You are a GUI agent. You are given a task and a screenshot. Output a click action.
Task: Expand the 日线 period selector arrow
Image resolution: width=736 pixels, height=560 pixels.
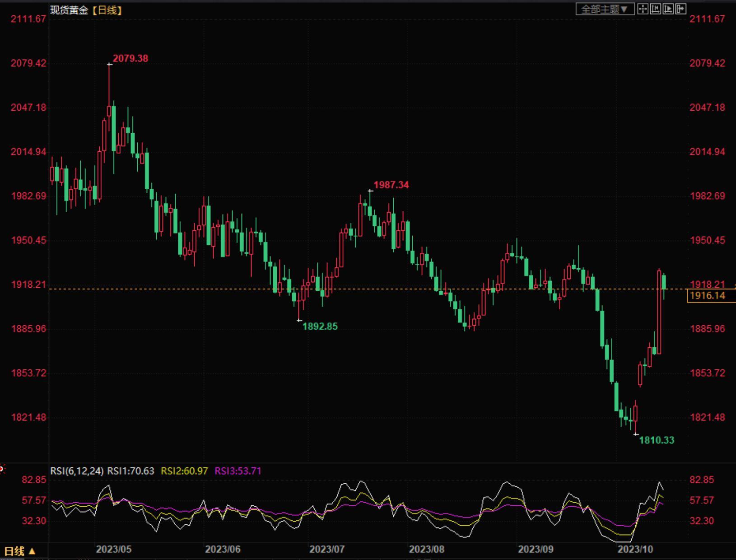point(32,551)
